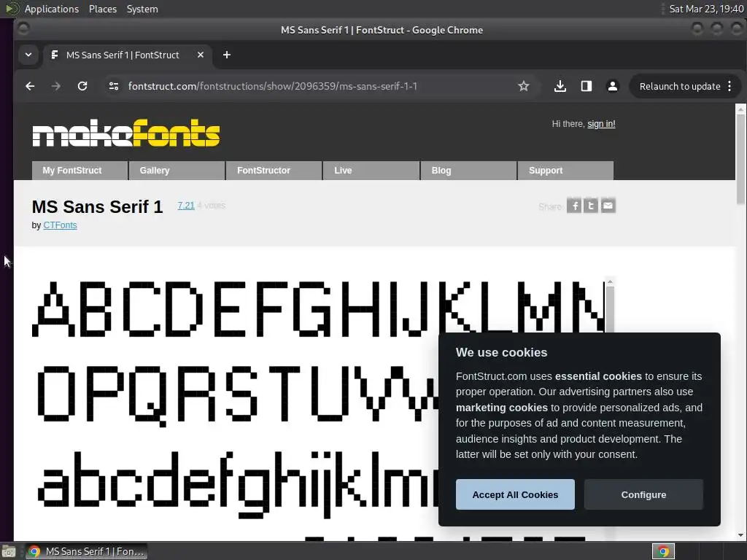Click the "4 votes" text
747x560 pixels.
pos(212,205)
